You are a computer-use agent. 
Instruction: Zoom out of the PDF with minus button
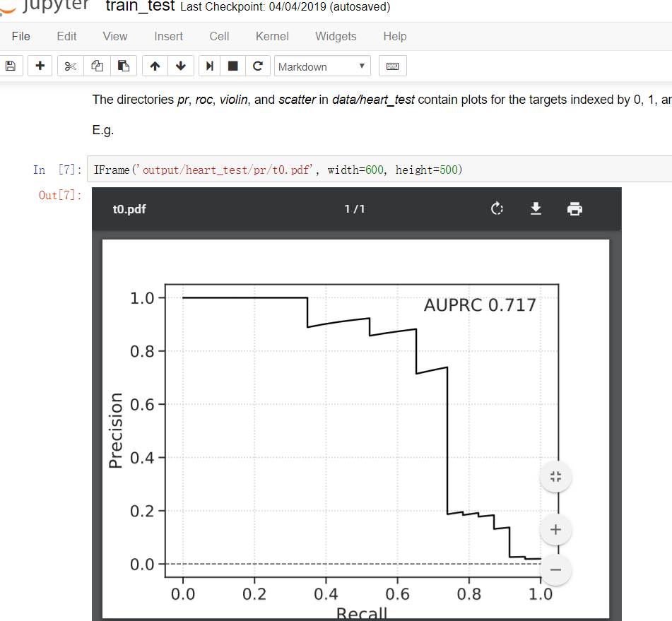click(x=555, y=569)
